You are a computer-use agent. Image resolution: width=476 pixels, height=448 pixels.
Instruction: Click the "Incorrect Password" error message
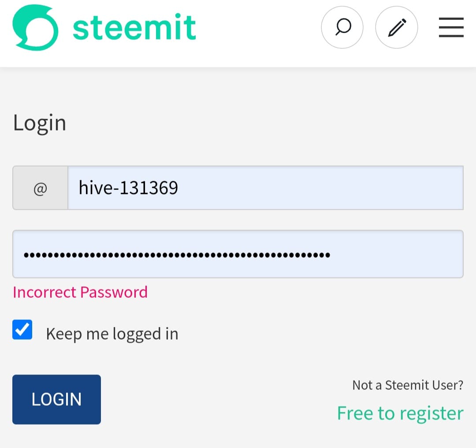tap(80, 292)
